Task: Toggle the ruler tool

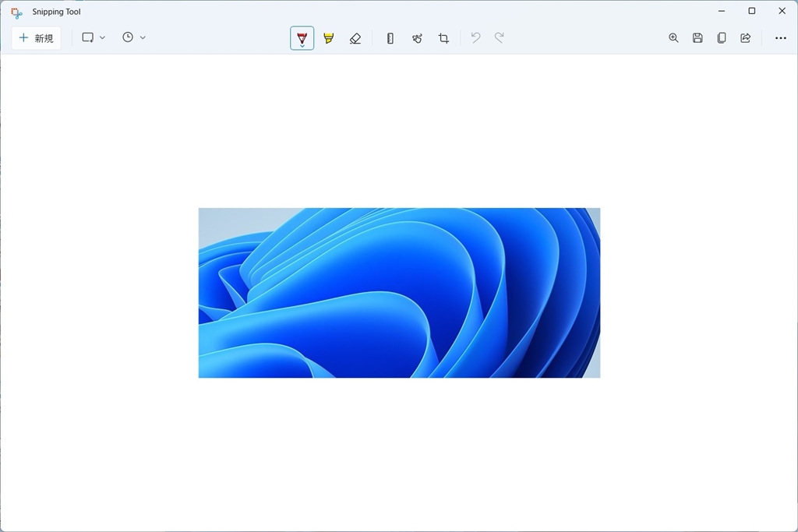Action: tap(390, 38)
